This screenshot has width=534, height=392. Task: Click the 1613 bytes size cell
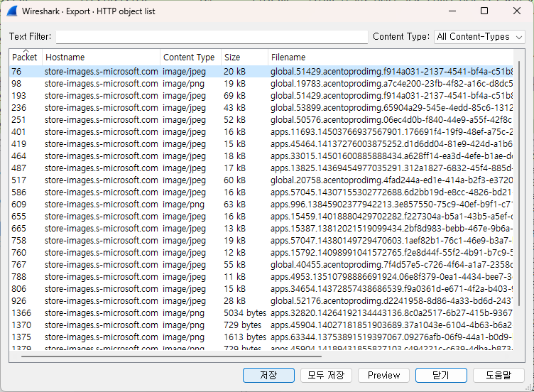245,337
